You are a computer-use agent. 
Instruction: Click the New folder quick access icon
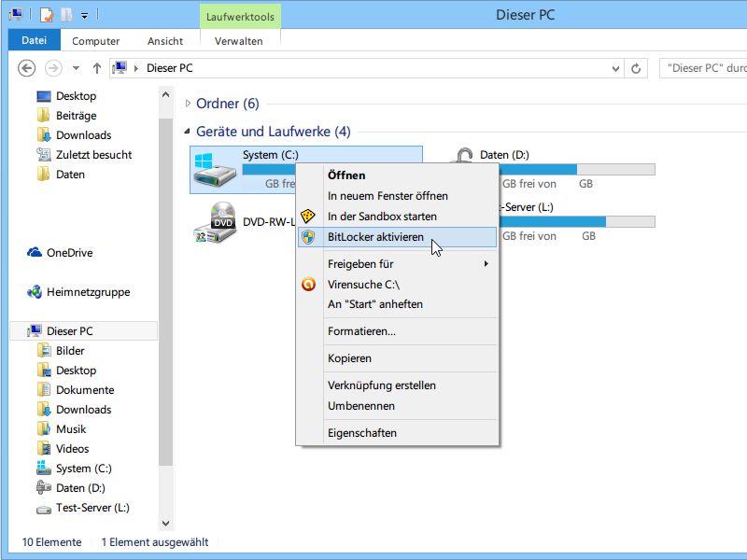(66, 15)
